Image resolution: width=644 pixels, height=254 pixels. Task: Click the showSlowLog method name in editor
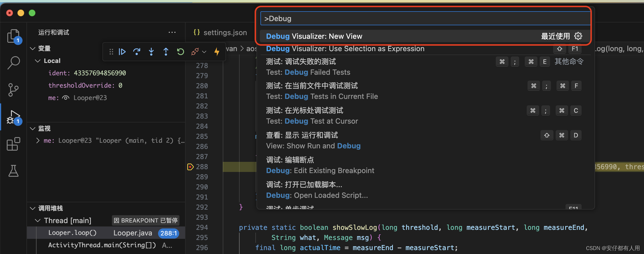(x=354, y=228)
